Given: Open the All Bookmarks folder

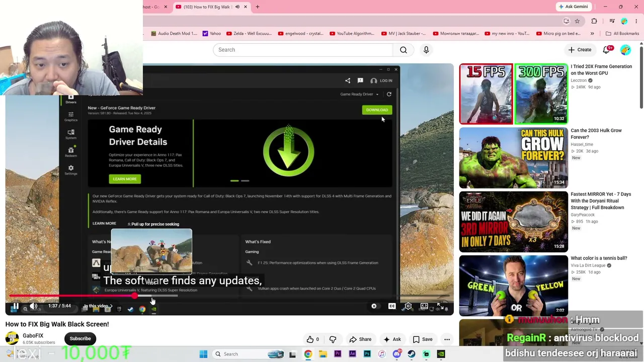Looking at the screenshot, I should [622, 34].
